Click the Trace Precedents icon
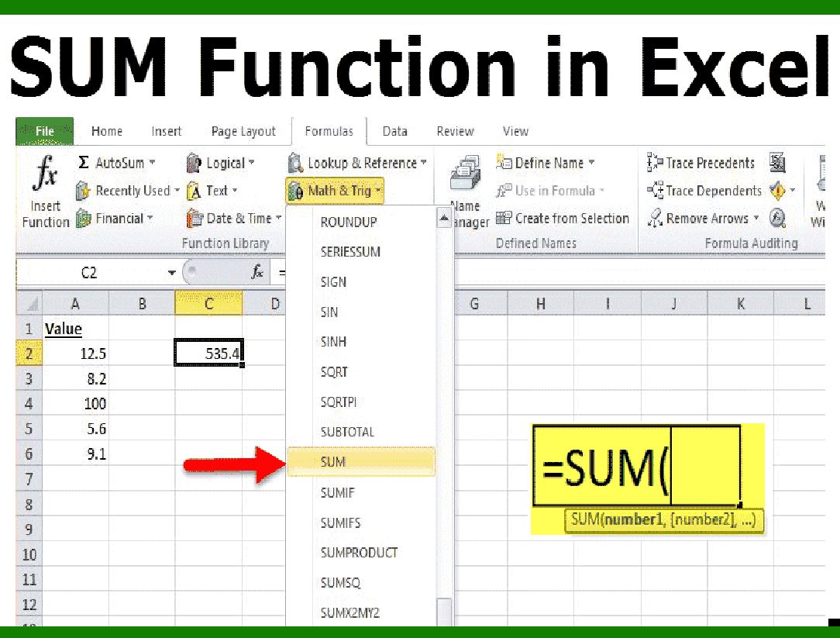Viewport: 840px width, 638px height. coord(655,162)
